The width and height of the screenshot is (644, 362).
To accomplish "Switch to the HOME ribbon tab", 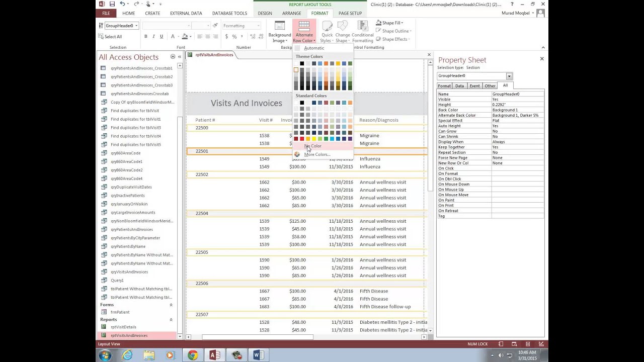I will point(128,13).
